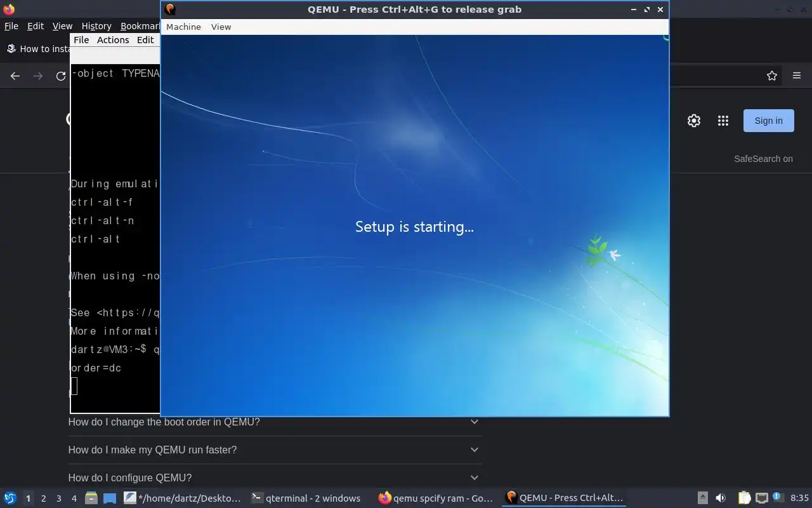Switch to workspace 3
Viewport: 812px width, 508px height.
[58, 498]
